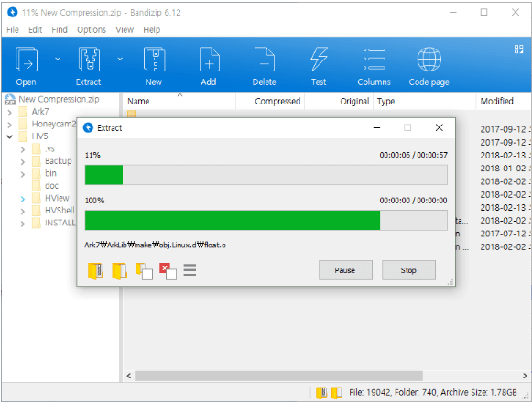This screenshot has height=404, width=532.
Task: Sort by the Compressed column header
Action: pos(270,101)
